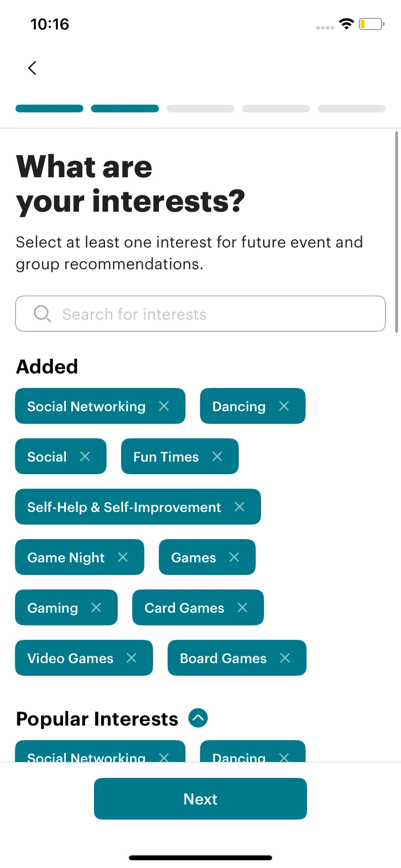Focus the Search for interests field
Screen dimensions: 401x868
[200, 314]
